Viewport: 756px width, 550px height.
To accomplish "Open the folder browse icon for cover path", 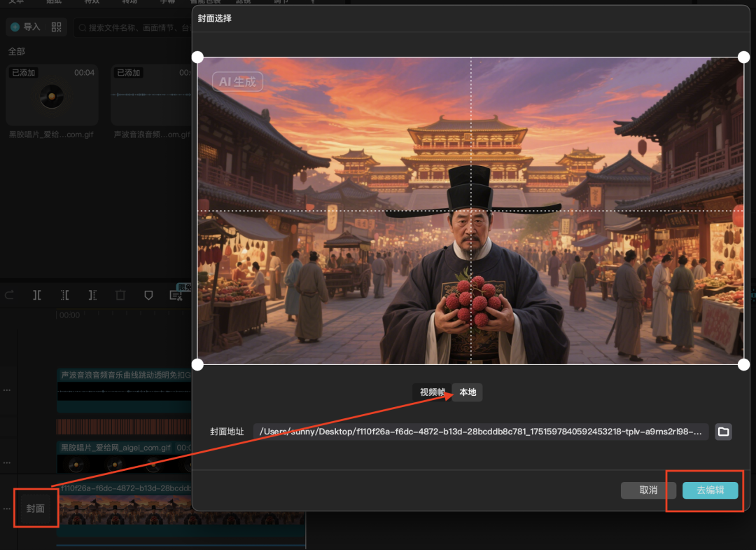I will point(724,432).
